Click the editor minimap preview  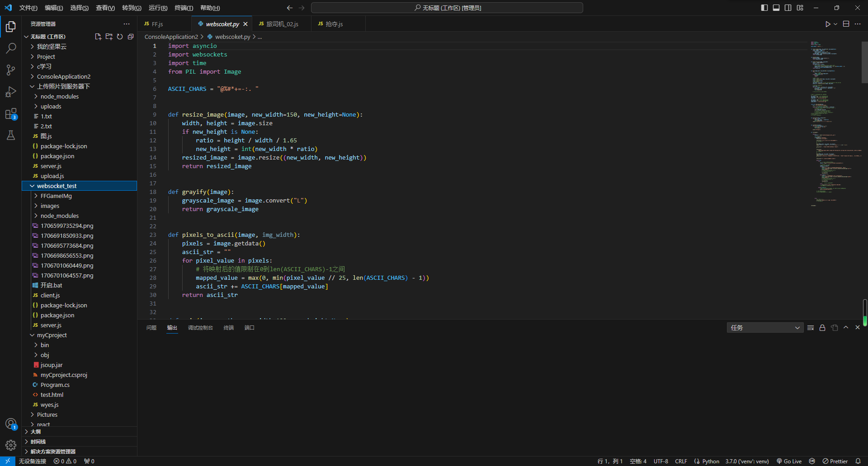(835, 124)
